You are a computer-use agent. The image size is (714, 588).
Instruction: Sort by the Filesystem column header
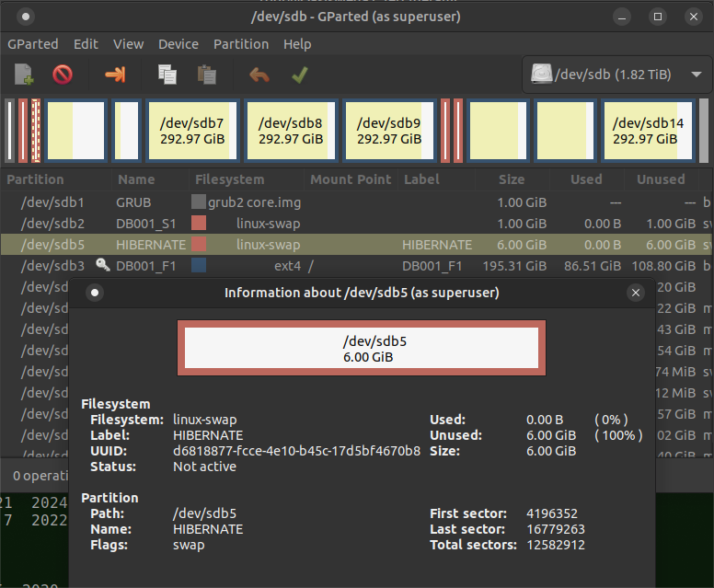tap(229, 179)
